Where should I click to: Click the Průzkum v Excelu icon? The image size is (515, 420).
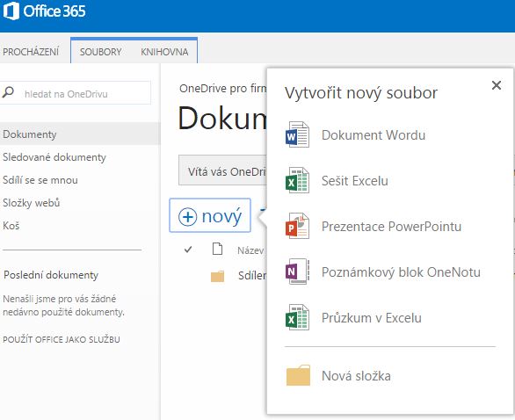tap(298, 317)
